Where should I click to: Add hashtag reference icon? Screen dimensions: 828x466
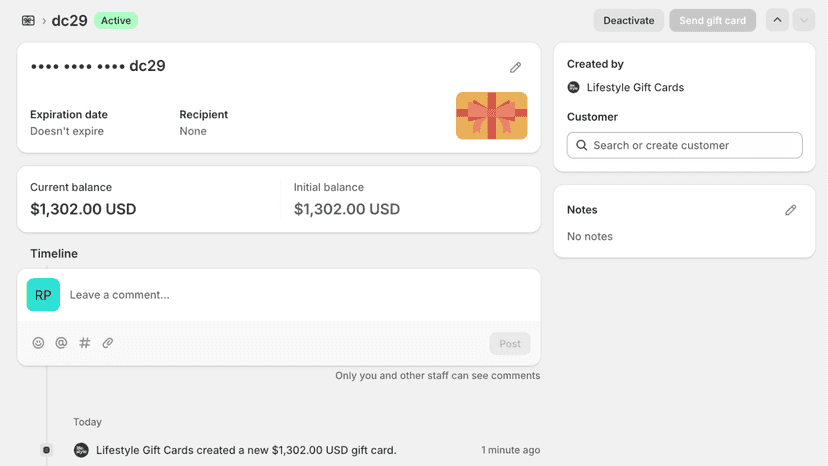[84, 343]
